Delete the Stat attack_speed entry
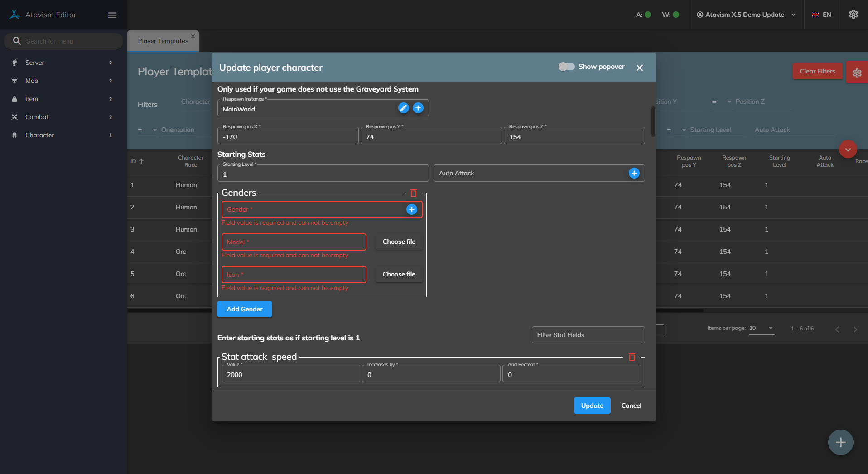This screenshot has width=868, height=474. 632,357
